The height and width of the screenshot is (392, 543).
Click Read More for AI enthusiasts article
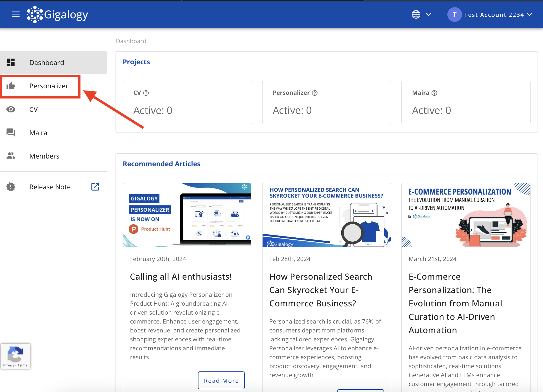coord(221,380)
